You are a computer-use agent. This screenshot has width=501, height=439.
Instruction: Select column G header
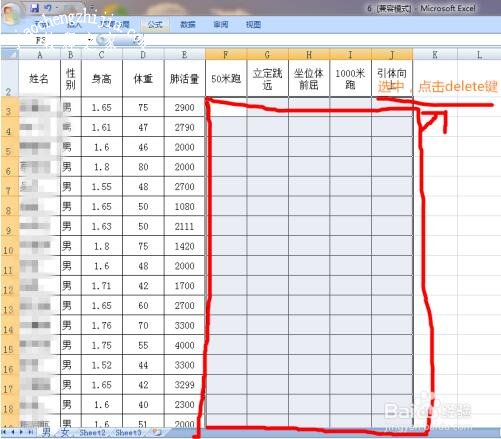(267, 54)
